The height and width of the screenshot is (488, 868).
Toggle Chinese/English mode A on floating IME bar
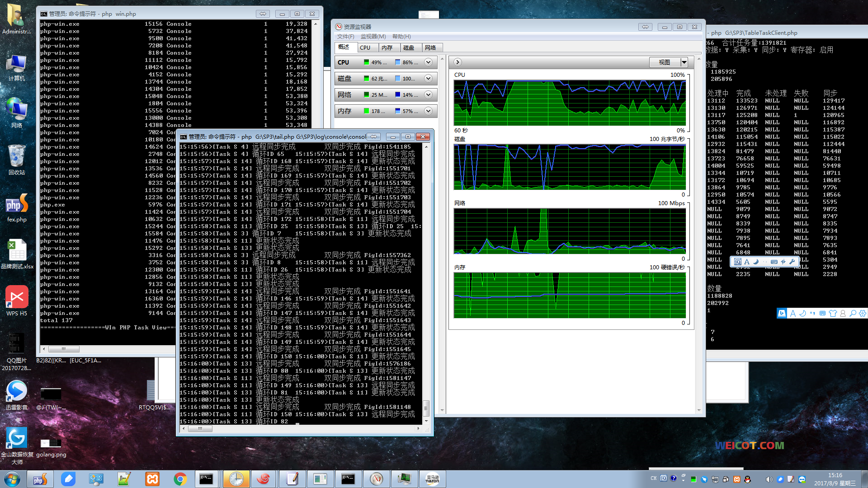tap(747, 262)
